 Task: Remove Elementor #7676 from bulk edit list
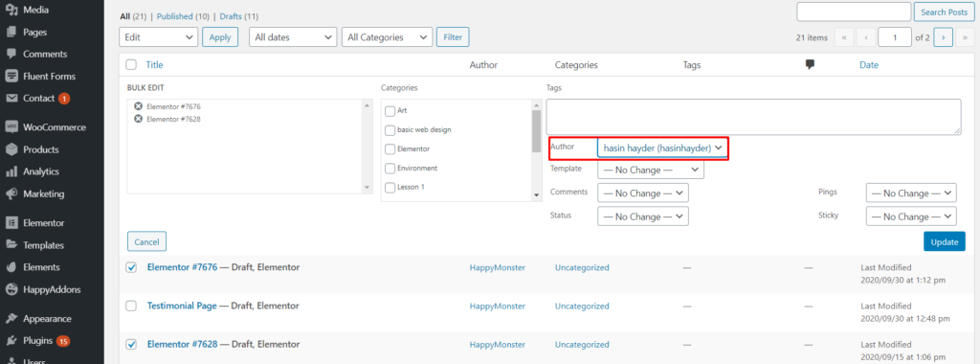(139, 106)
